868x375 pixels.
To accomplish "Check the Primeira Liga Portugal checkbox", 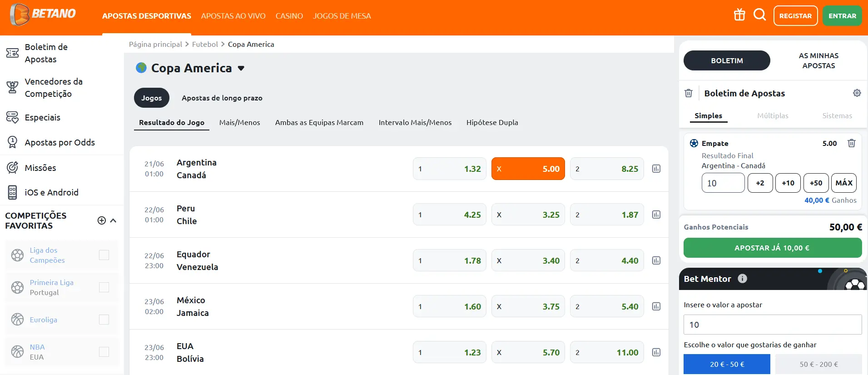I will point(104,287).
